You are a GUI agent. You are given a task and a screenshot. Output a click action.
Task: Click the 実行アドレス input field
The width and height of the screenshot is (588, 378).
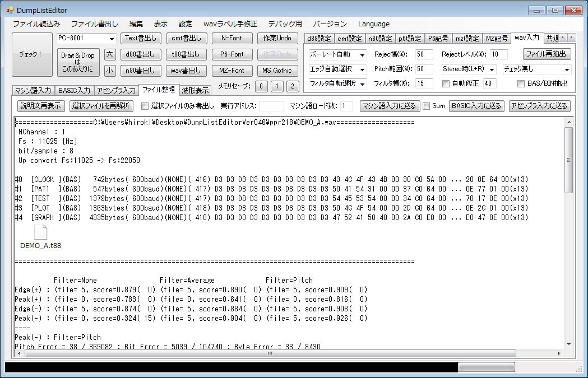click(271, 106)
